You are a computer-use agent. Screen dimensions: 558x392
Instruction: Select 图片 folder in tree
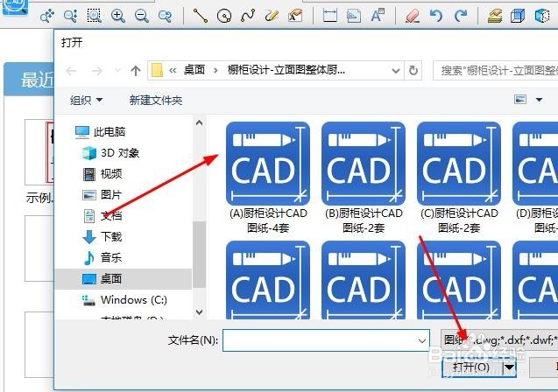click(102, 195)
